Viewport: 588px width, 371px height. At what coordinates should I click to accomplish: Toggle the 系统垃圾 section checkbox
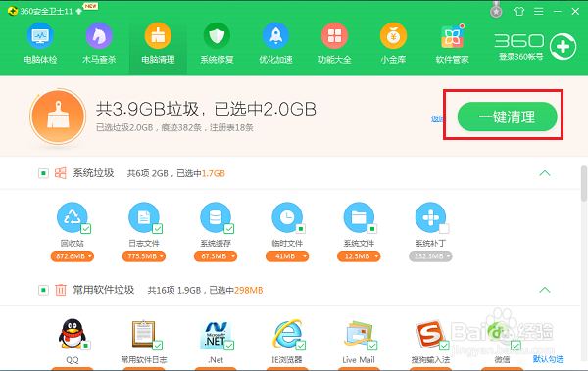coord(43,173)
